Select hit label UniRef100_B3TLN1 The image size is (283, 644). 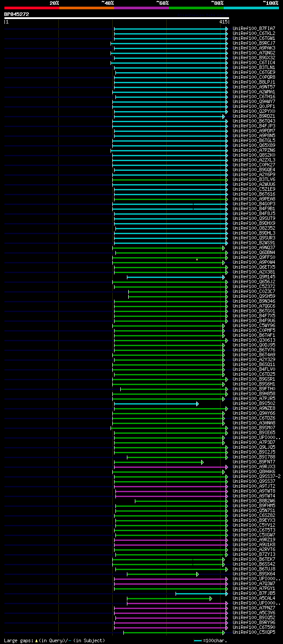[x=253, y=67]
